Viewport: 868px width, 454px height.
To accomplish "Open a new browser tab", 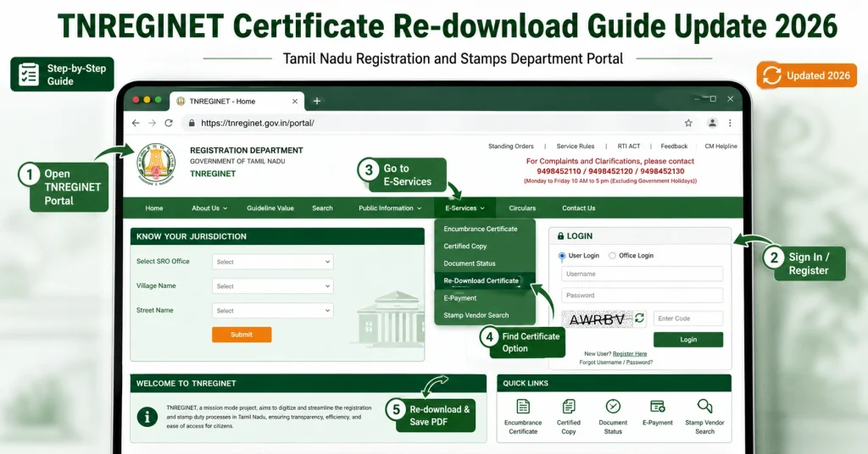I will (x=317, y=101).
